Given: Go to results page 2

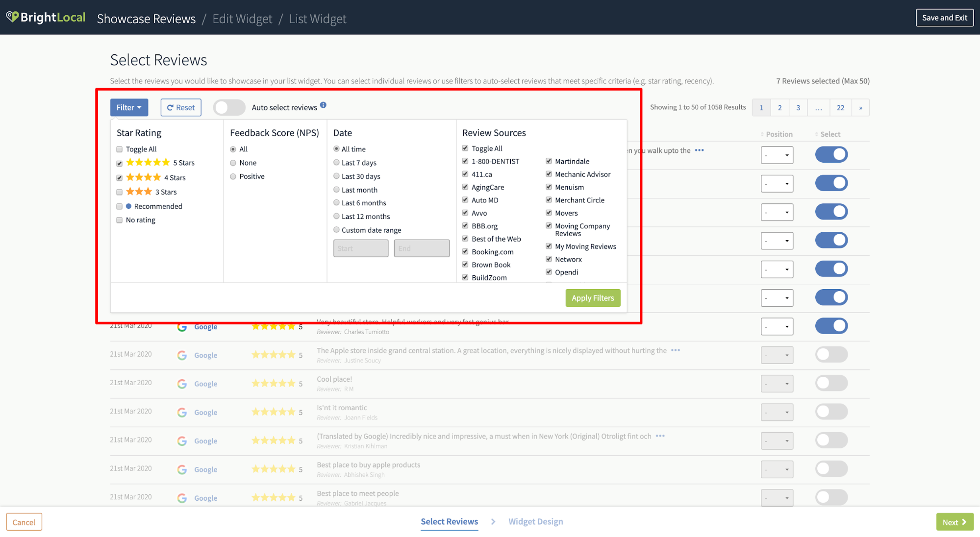Looking at the screenshot, I should (x=780, y=108).
